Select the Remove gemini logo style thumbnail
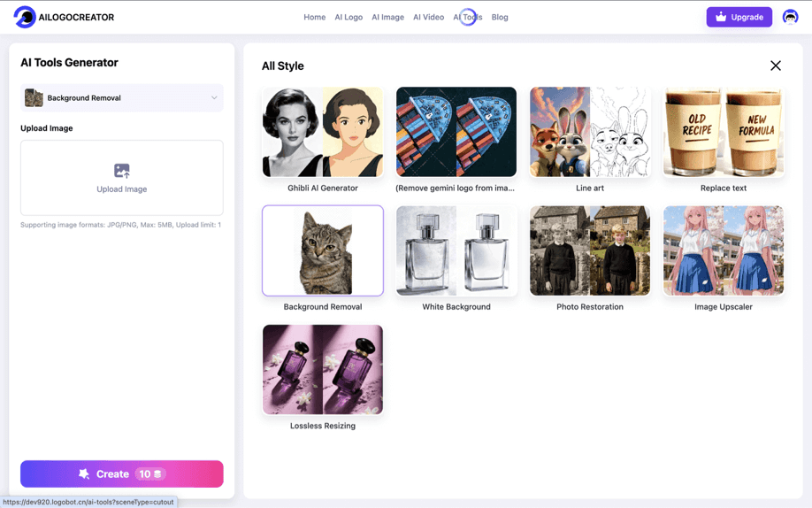The image size is (812, 508). [456, 132]
